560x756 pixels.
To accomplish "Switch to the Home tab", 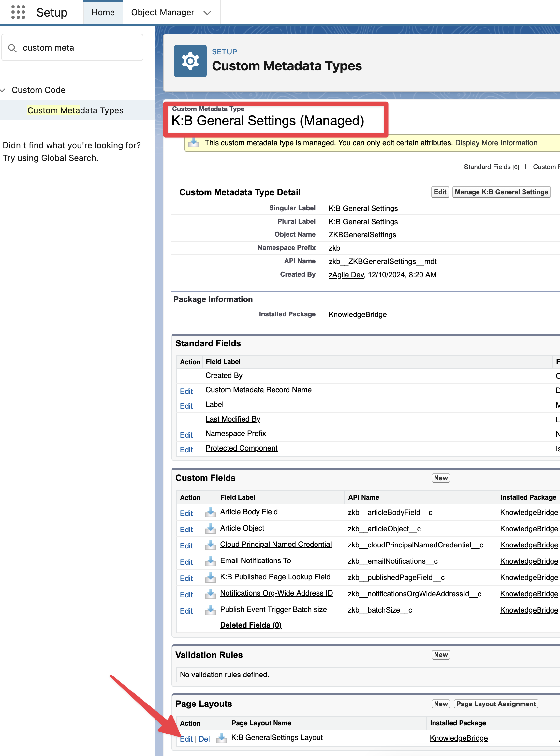I will pos(103,12).
